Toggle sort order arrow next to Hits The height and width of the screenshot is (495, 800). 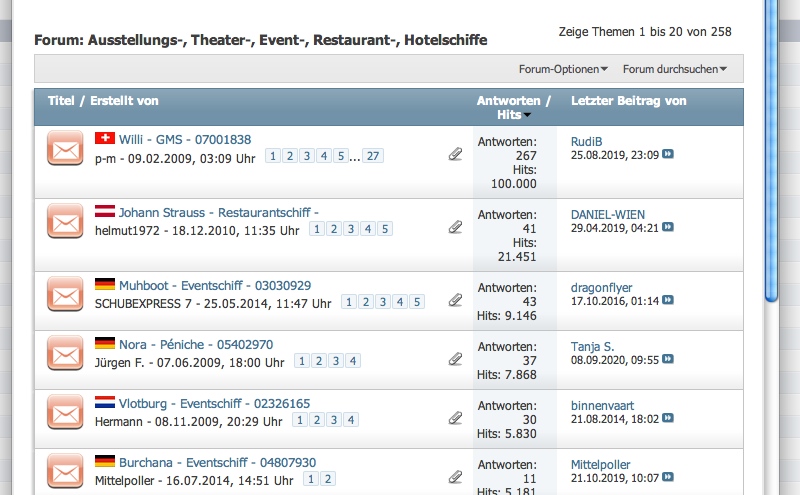coord(527,116)
